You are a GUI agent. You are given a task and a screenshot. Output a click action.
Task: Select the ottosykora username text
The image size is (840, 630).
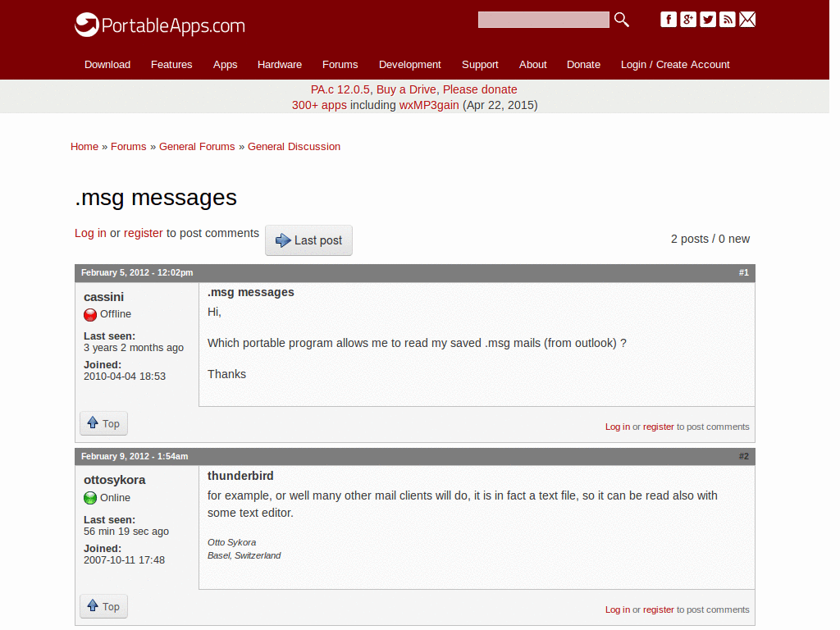115,480
